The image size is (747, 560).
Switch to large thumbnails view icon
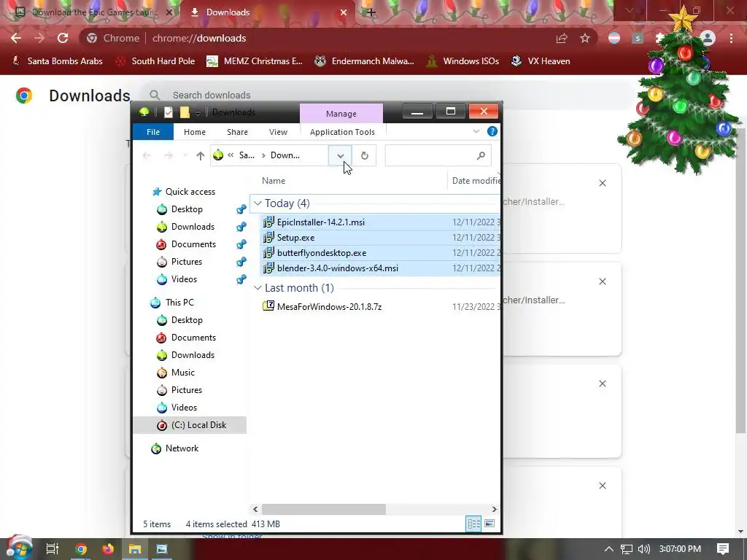point(489,524)
